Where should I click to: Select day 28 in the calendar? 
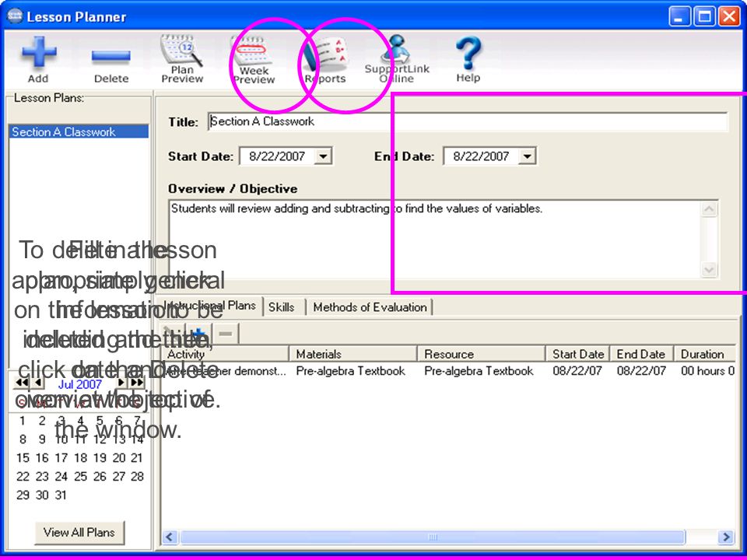click(137, 477)
